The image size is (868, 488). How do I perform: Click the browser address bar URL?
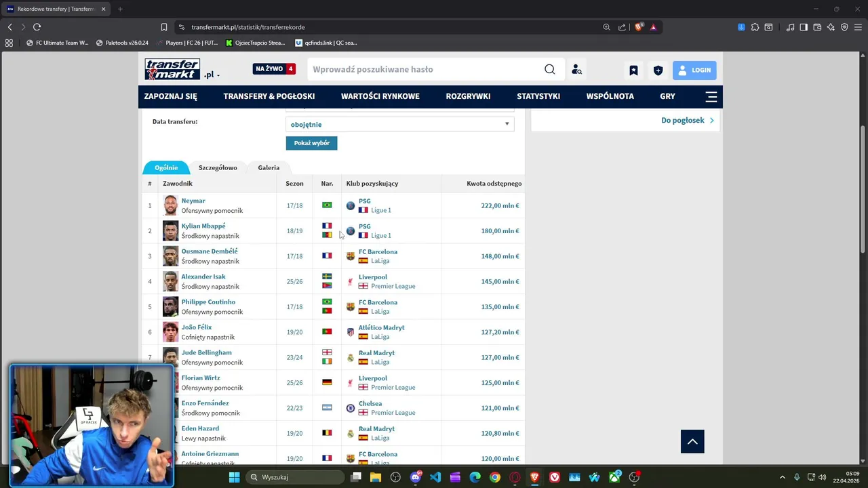point(248,27)
